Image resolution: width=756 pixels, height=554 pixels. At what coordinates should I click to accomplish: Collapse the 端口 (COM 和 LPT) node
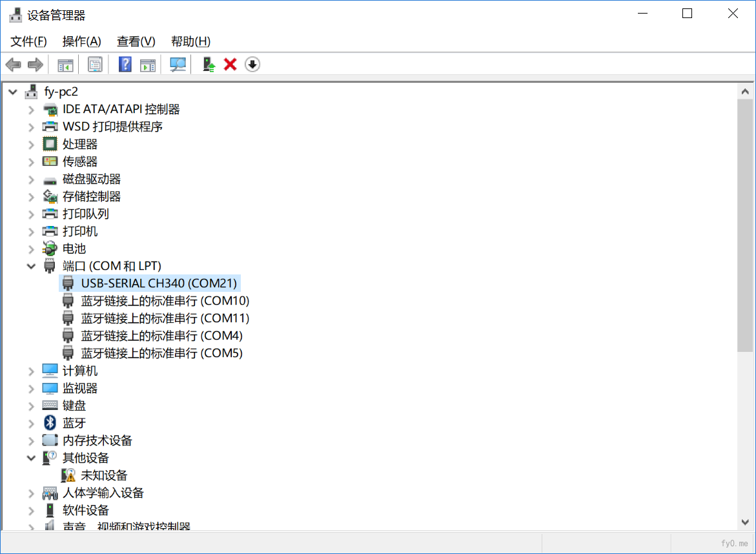pyautogui.click(x=32, y=266)
